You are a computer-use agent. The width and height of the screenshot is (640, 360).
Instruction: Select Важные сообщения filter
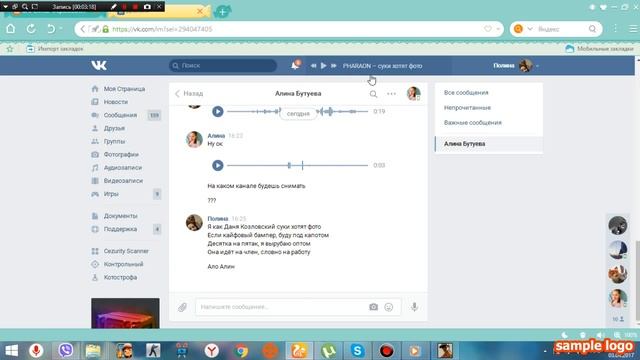[473, 122]
